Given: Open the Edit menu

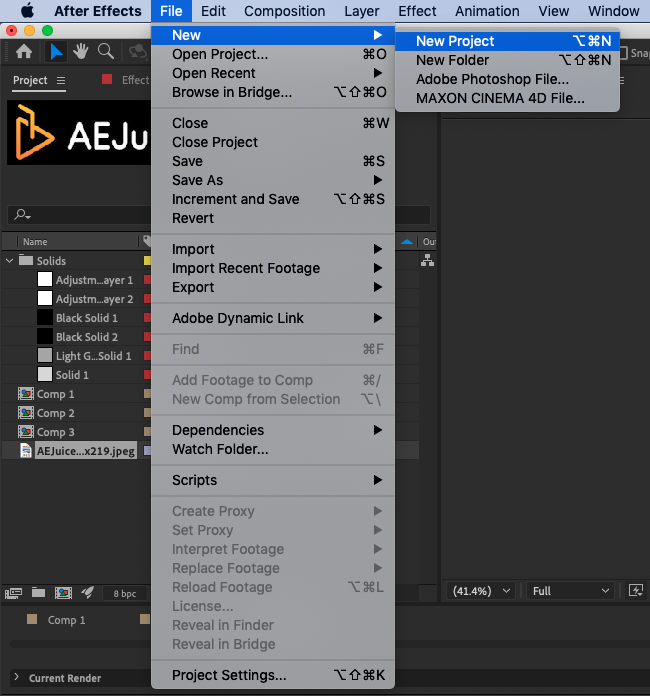Looking at the screenshot, I should 213,11.
